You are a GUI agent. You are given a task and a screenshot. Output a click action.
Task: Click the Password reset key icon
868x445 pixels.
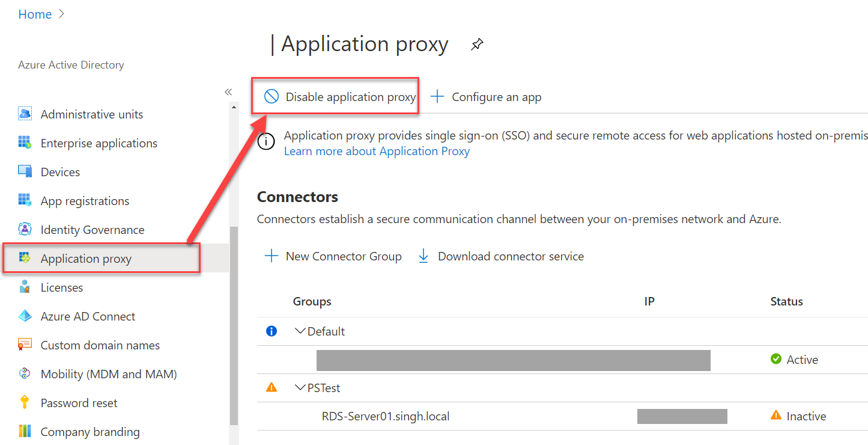coord(25,403)
